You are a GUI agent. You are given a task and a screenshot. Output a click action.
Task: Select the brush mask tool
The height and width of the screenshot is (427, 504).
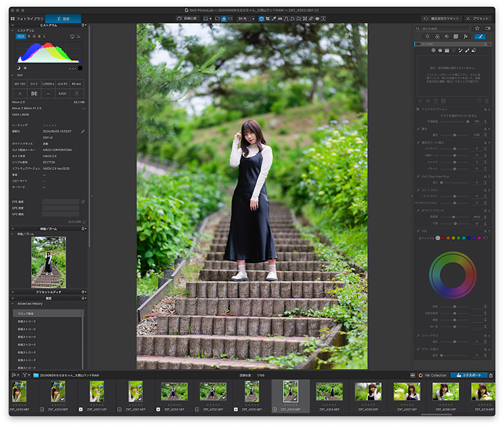[467, 50]
